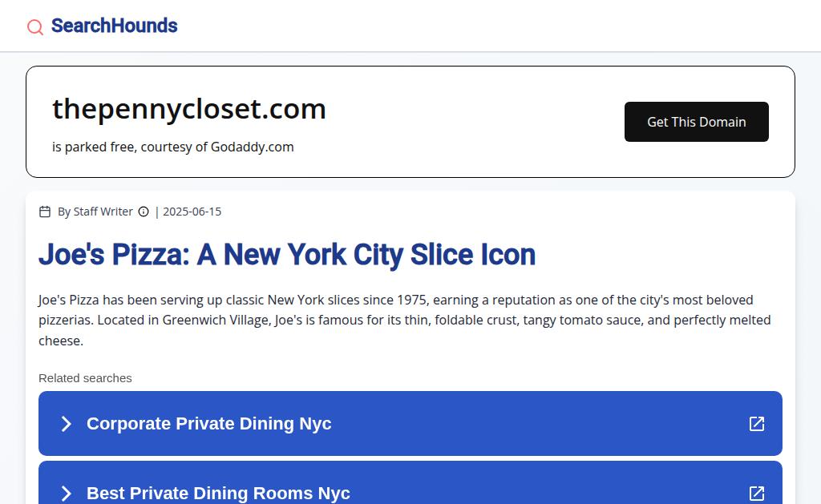821x504 pixels.
Task: Click the Get This Domain button
Action: (696, 122)
